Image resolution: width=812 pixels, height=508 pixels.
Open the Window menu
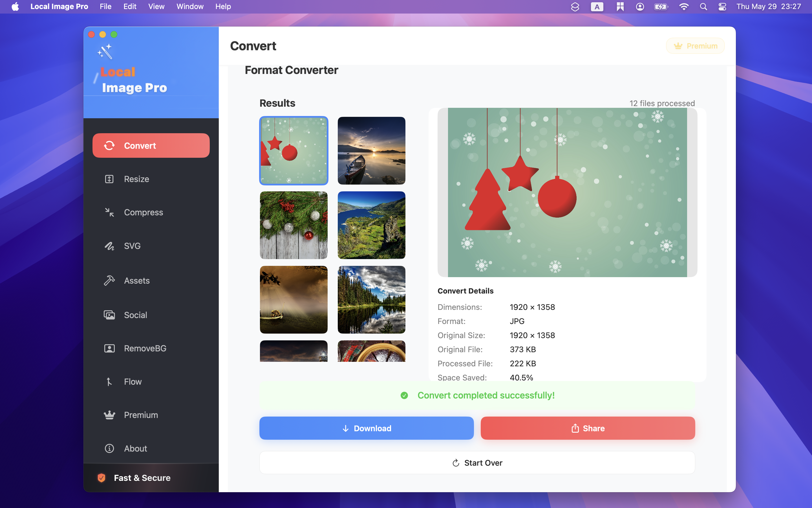pyautogui.click(x=190, y=6)
